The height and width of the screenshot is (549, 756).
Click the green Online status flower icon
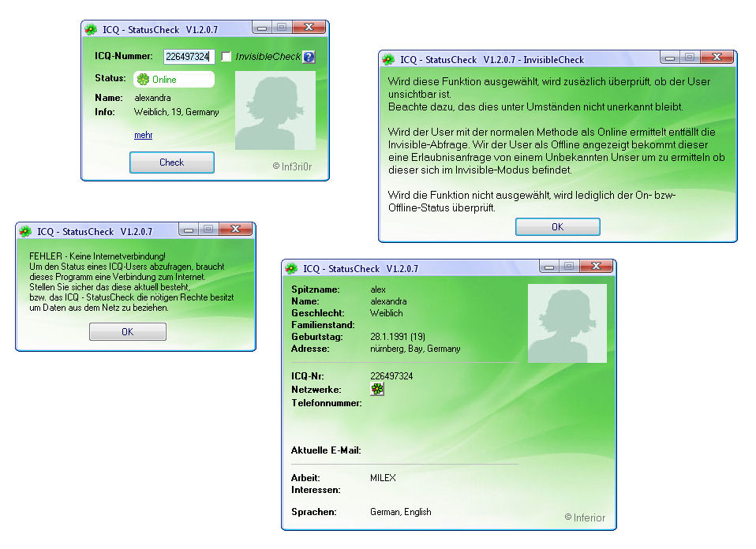tap(143, 80)
